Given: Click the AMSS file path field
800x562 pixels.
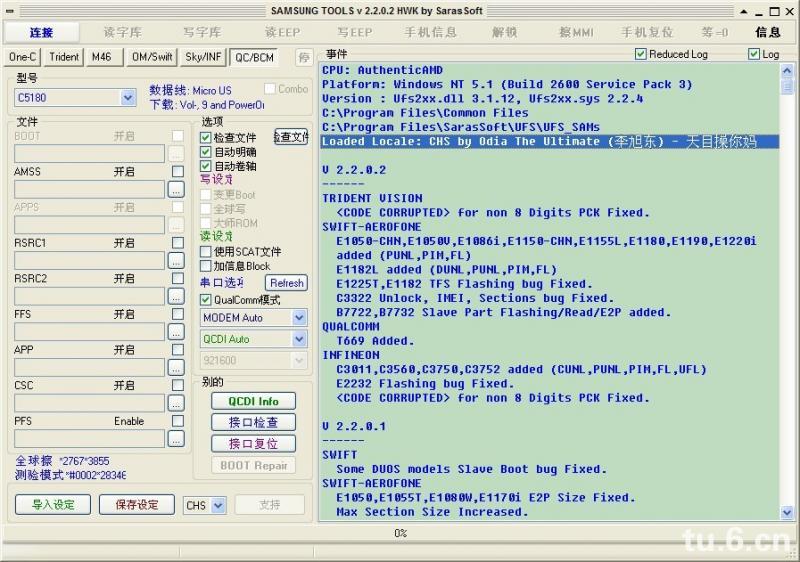Looking at the screenshot, I should click(89, 189).
